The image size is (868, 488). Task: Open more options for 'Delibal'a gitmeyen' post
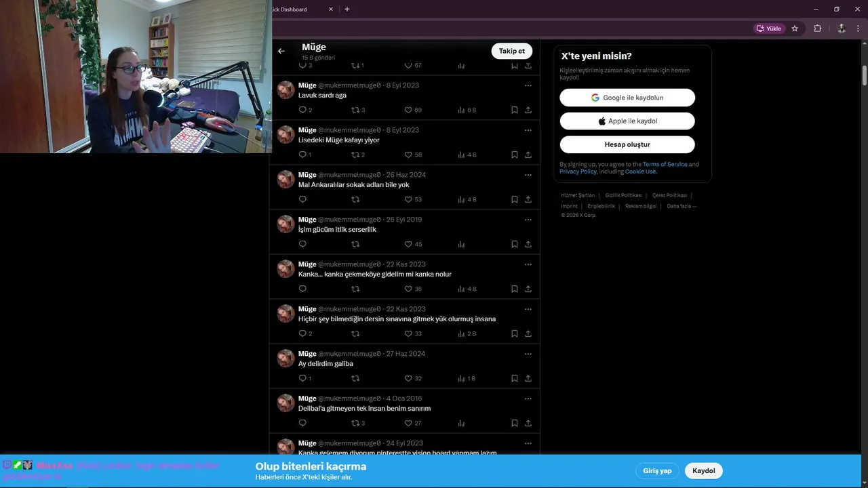[528, 399]
